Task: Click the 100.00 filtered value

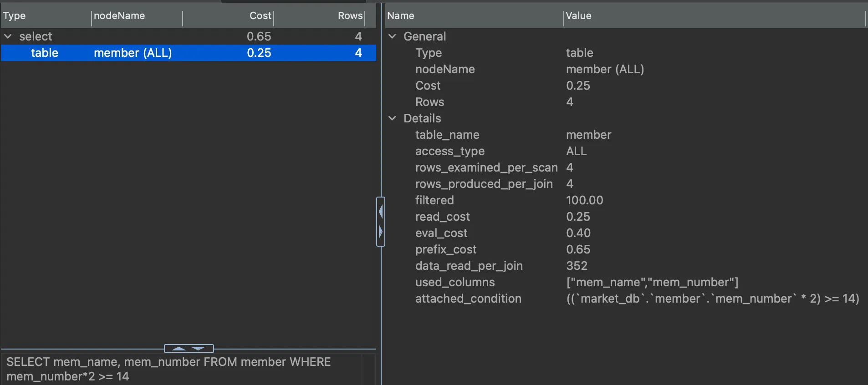Action: [x=584, y=200]
